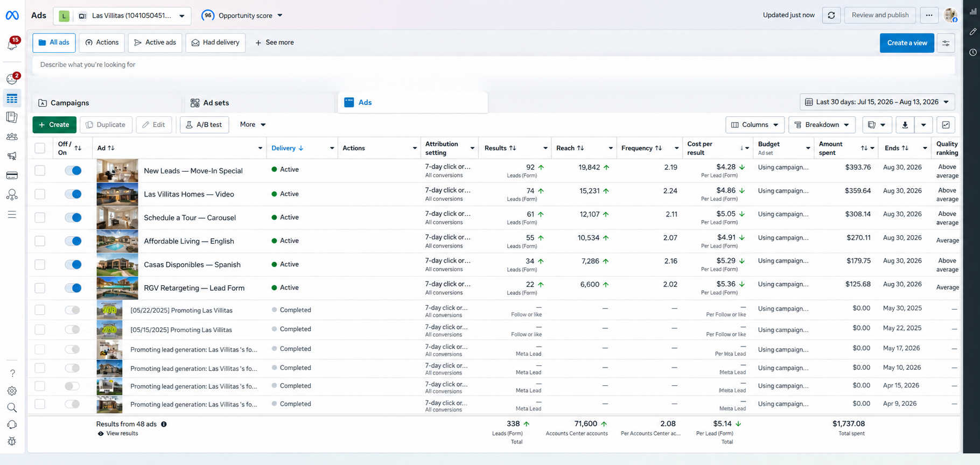This screenshot has width=980, height=465.
Task: Check the Affordable Living — English row checkbox
Action: click(40, 241)
